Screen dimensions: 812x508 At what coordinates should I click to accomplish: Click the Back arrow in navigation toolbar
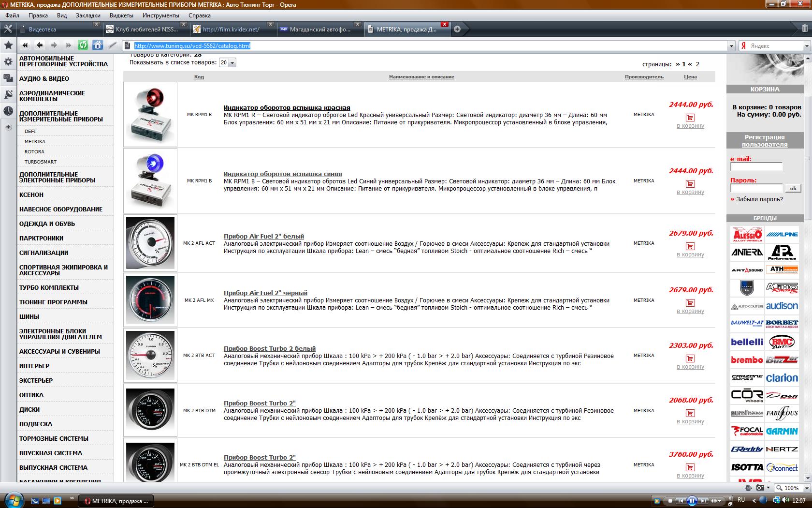point(40,45)
